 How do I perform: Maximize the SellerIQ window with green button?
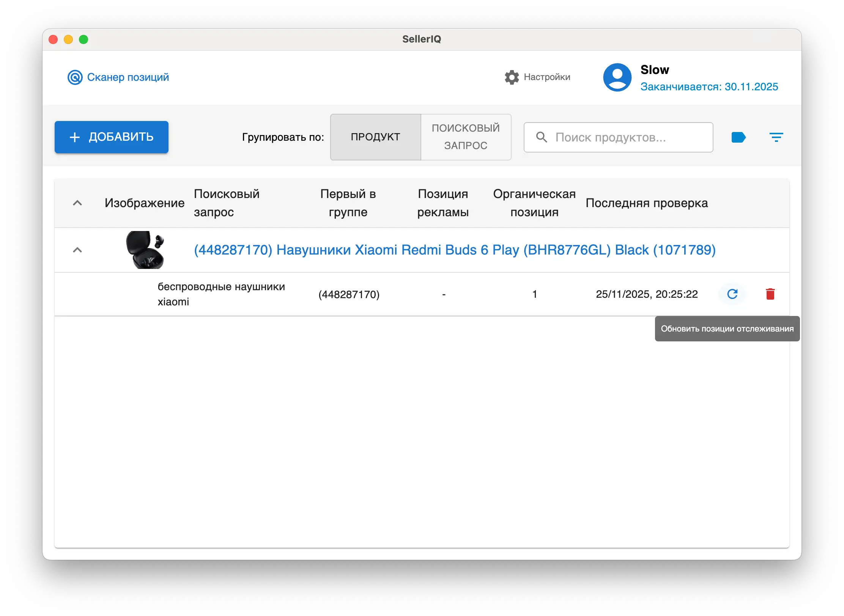click(83, 39)
